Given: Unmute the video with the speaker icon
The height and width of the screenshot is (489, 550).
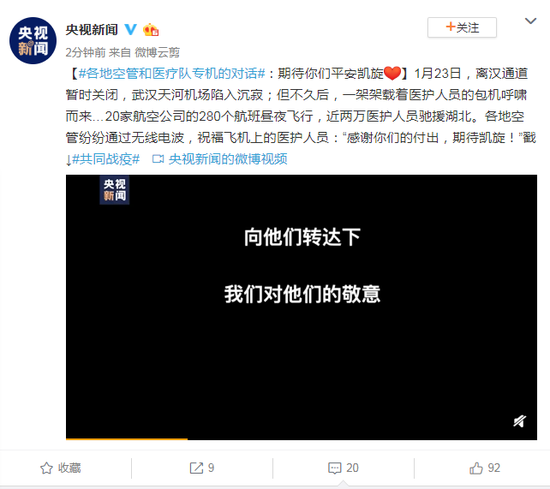Looking at the screenshot, I should click(520, 421).
